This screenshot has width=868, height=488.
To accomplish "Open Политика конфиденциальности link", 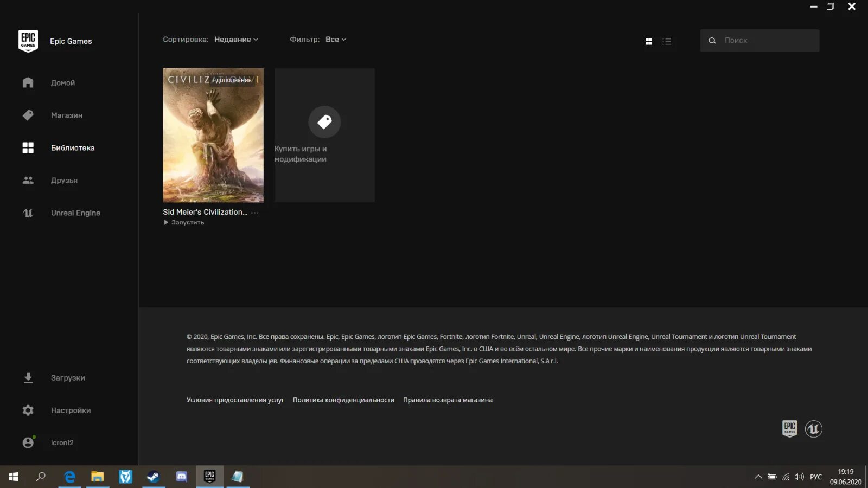I will [343, 400].
